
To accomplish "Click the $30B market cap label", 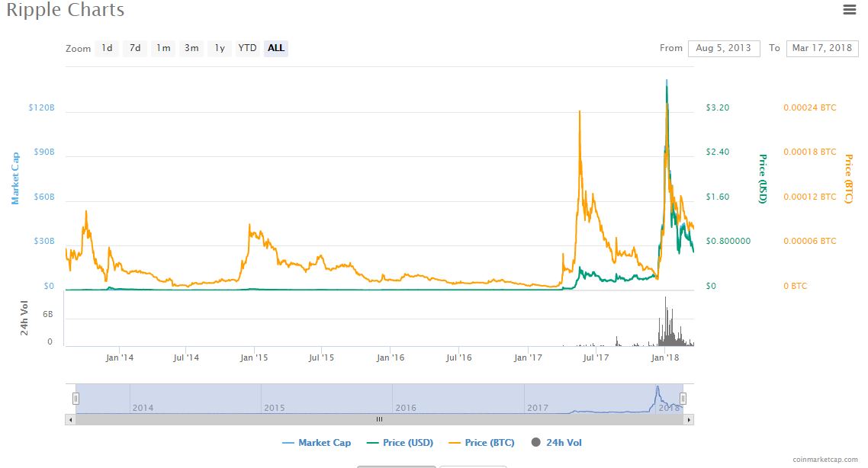I will [x=44, y=241].
